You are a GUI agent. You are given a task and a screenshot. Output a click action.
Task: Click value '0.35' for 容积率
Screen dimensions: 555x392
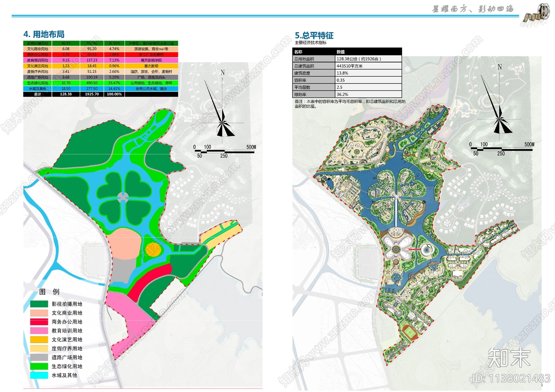click(x=341, y=80)
